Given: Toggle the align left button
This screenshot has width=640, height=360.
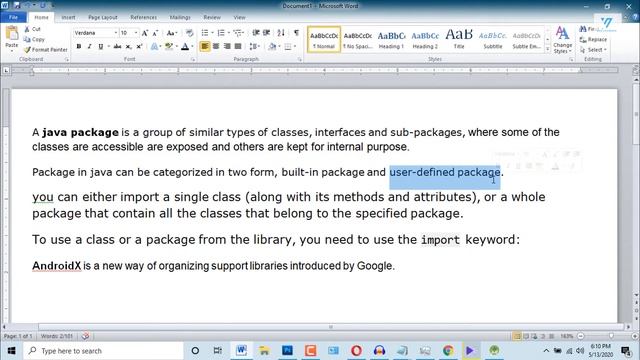Looking at the screenshot, I should click(205, 47).
